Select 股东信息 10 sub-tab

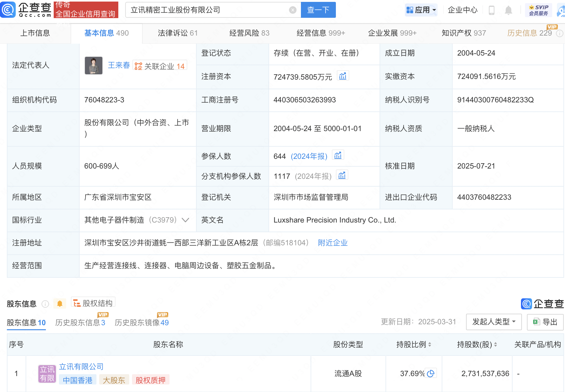[x=26, y=323]
